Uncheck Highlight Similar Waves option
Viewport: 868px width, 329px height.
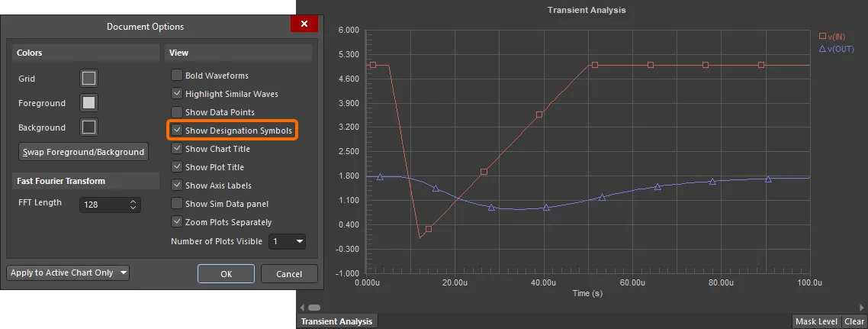(x=177, y=94)
